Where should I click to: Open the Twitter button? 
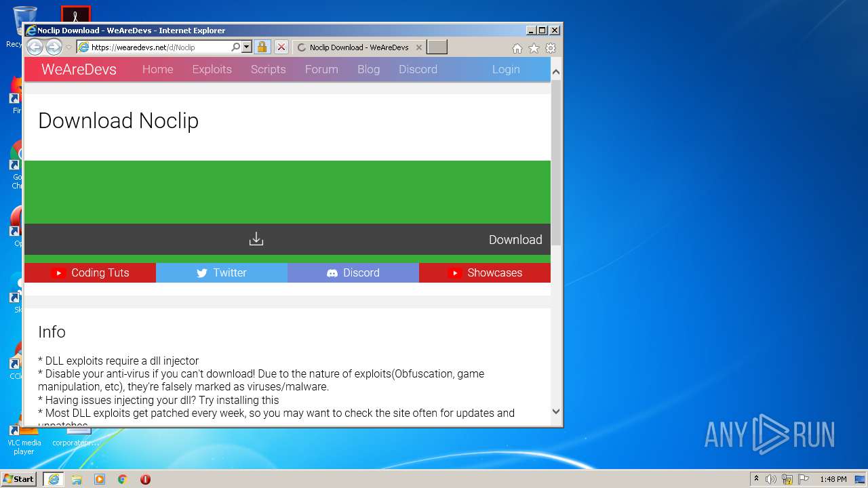(x=222, y=272)
